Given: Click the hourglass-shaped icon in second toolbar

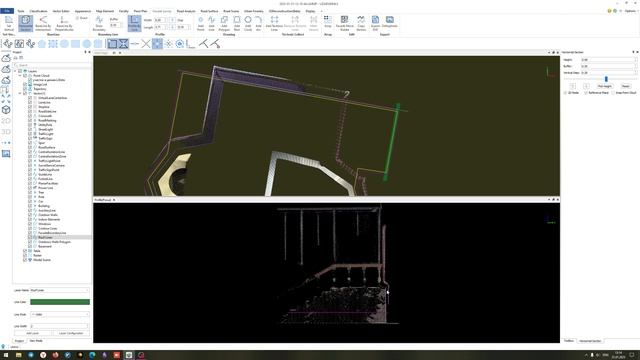Looking at the screenshot, I should tap(123, 44).
